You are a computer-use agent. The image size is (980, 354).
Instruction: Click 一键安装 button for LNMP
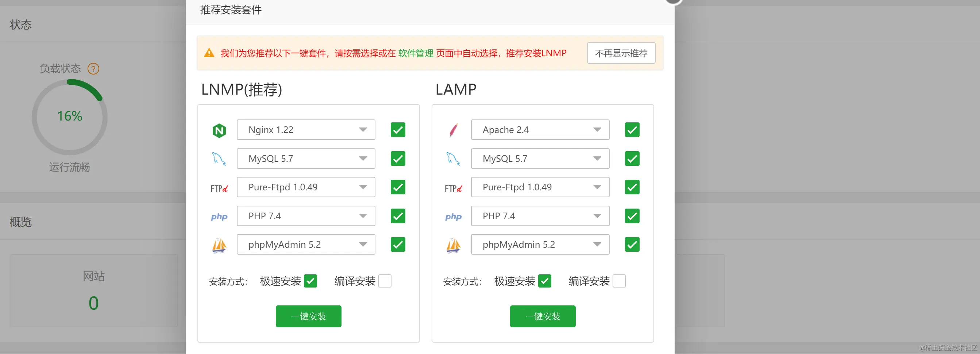point(309,316)
